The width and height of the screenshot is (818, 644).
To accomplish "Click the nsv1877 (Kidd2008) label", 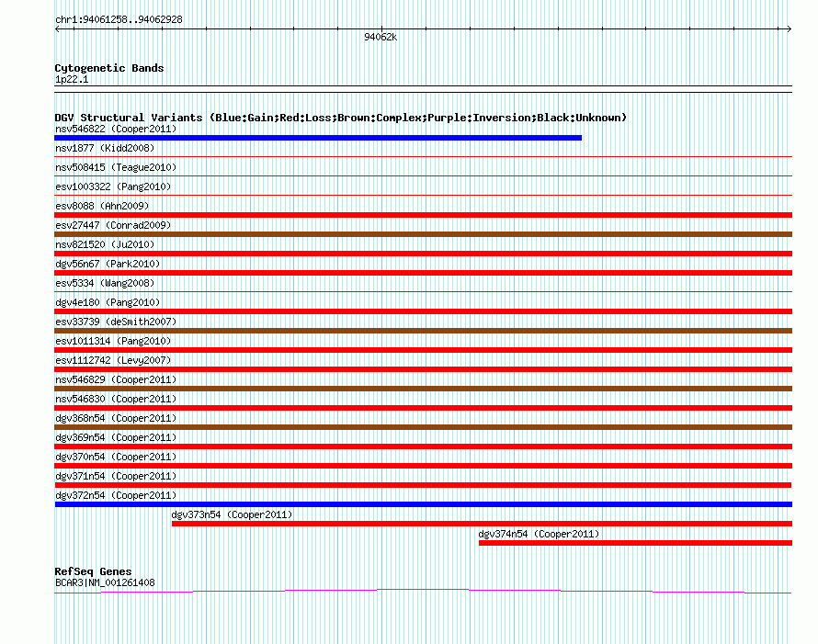I will 105,148.
